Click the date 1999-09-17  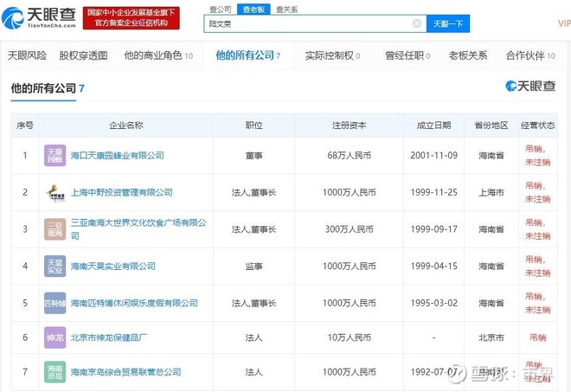pyautogui.click(x=433, y=229)
